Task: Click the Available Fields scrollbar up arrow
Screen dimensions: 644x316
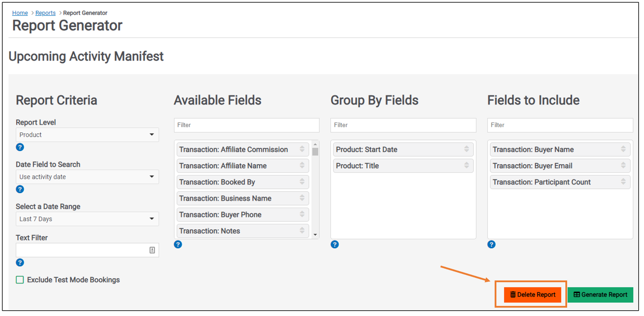Action: [x=315, y=144]
